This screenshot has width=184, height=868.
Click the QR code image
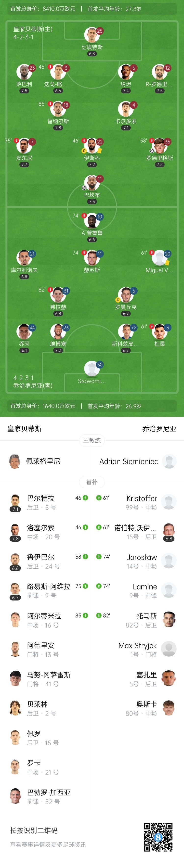(158, 837)
